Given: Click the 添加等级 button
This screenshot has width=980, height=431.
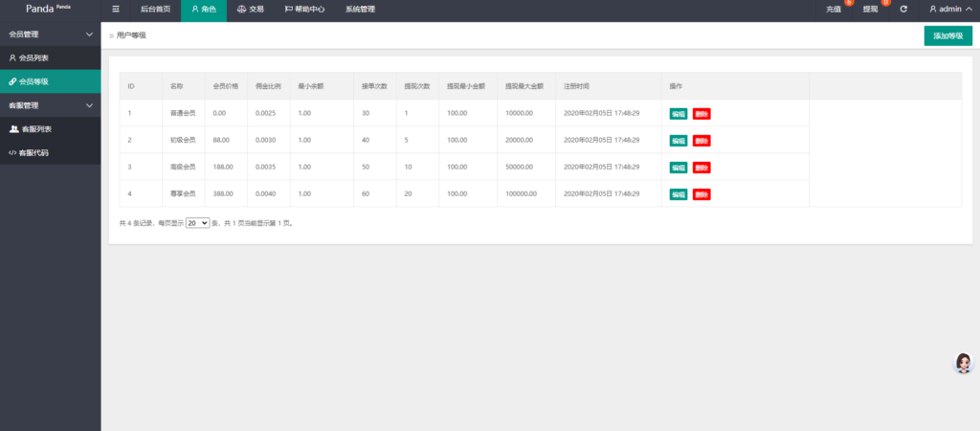Looking at the screenshot, I should [948, 35].
